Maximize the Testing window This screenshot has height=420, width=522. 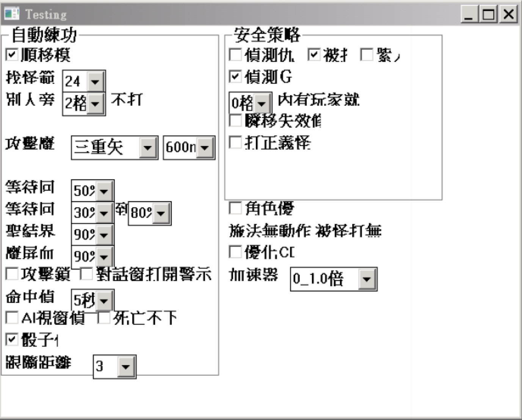coord(489,14)
